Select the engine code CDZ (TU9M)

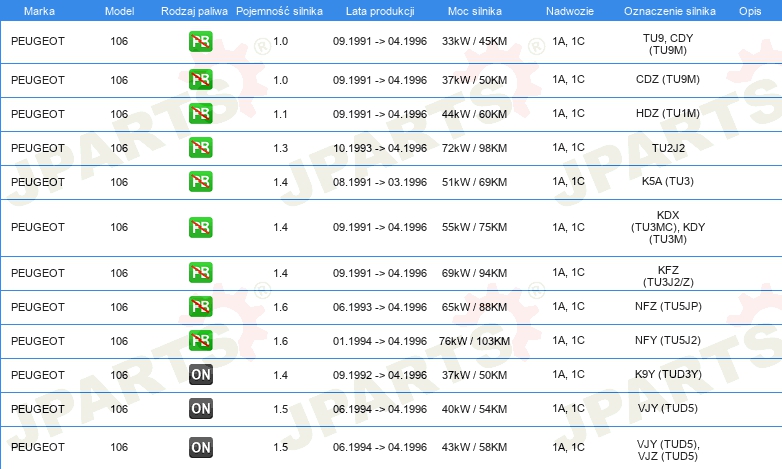coord(668,79)
